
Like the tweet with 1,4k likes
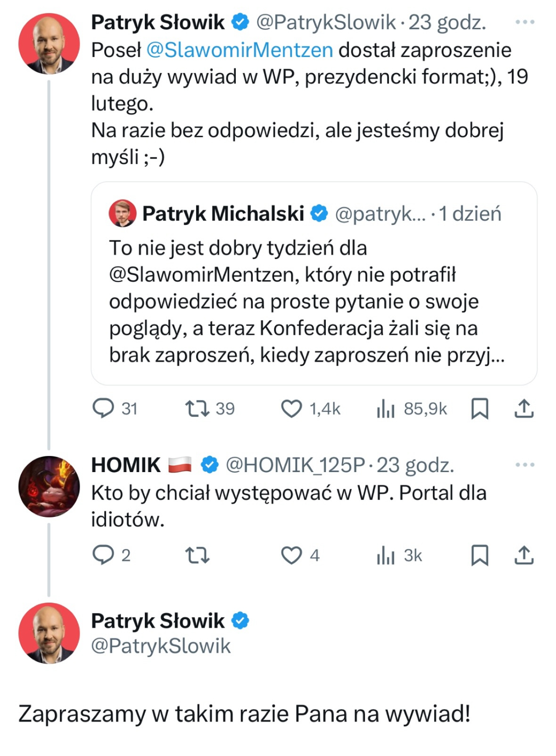291,408
